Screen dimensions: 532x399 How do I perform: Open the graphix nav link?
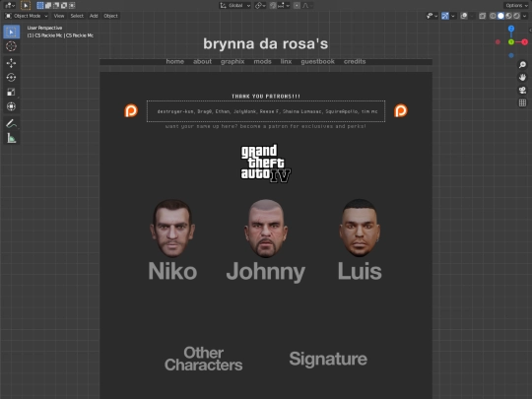point(233,61)
